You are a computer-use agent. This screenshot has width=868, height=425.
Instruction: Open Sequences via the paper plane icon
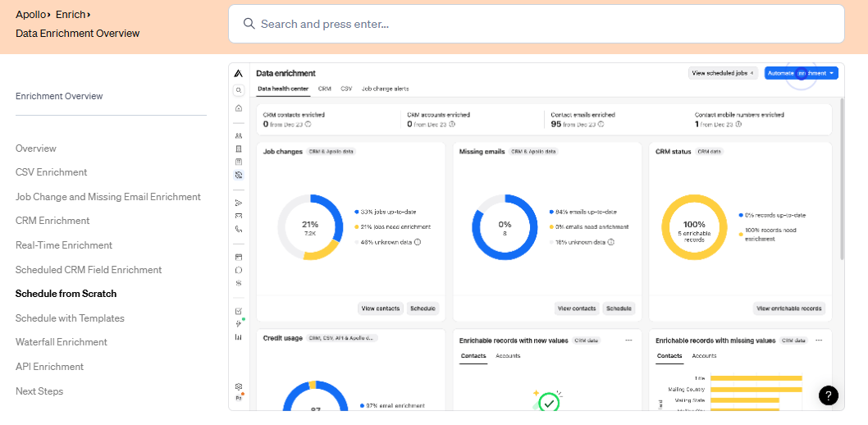point(239,203)
